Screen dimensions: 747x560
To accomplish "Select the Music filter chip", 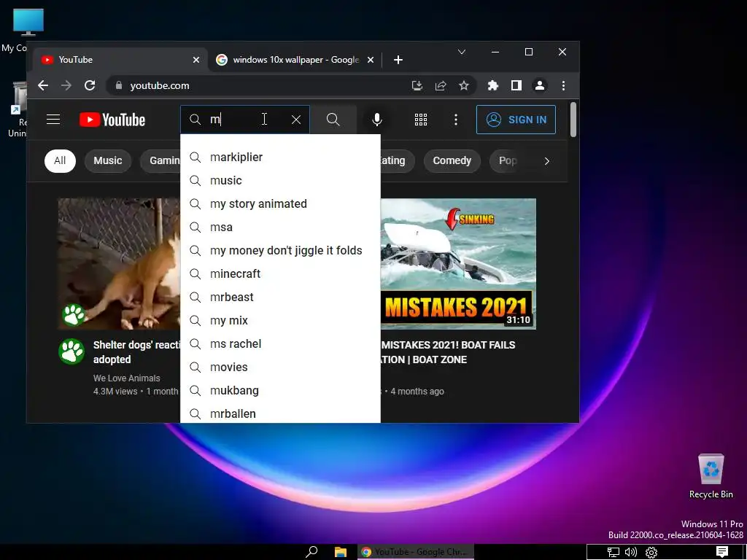I will click(108, 160).
